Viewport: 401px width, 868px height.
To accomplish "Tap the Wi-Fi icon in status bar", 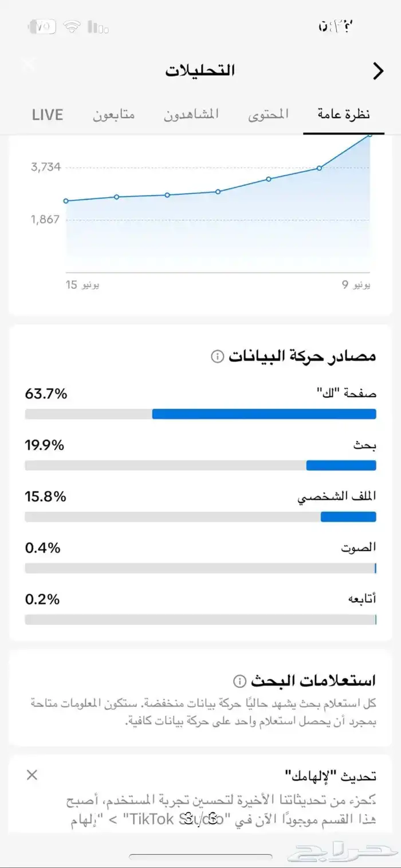I will point(72,26).
